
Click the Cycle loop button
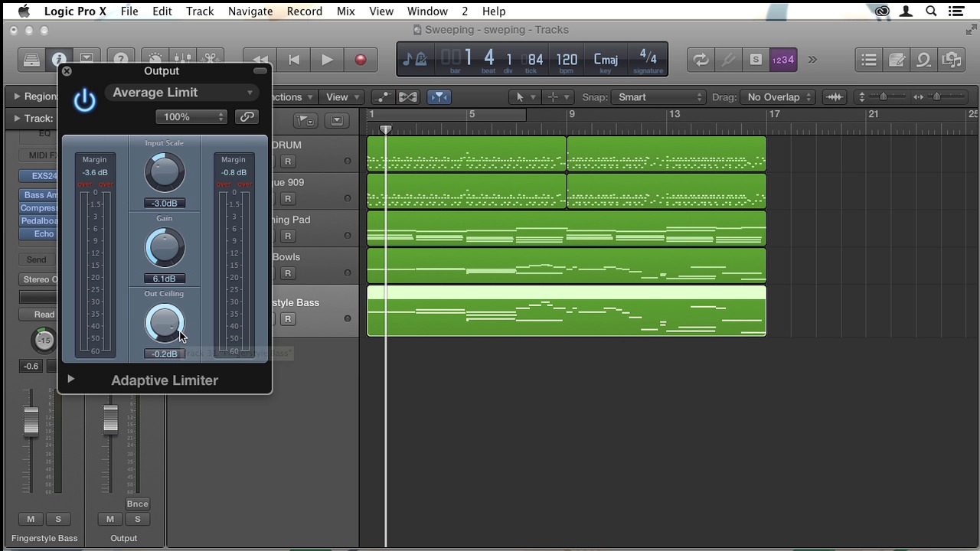pyautogui.click(x=701, y=60)
